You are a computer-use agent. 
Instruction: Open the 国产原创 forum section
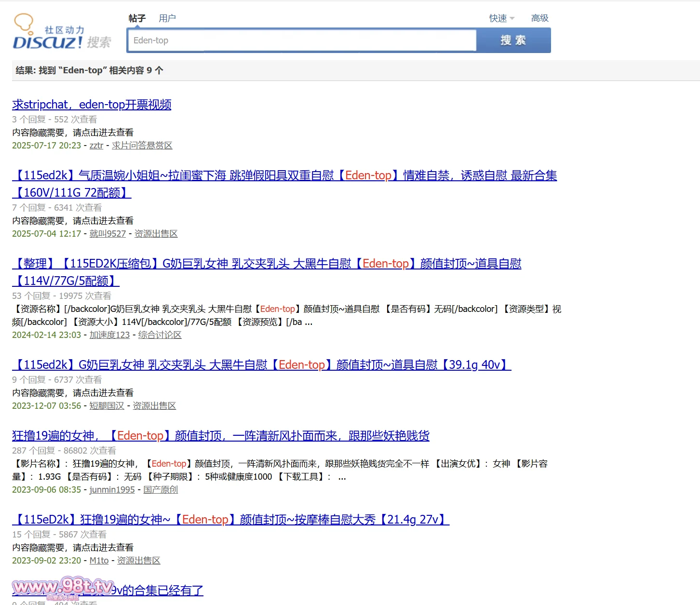click(x=161, y=490)
